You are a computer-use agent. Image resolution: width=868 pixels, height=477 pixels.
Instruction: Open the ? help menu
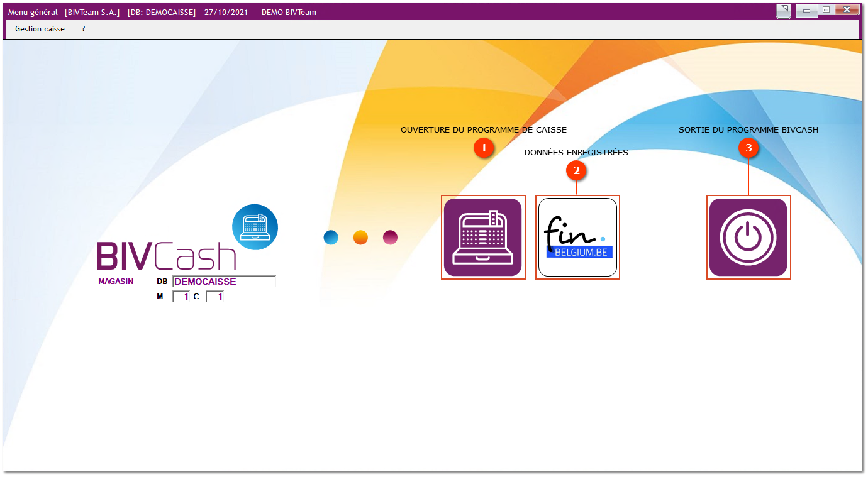pos(84,29)
